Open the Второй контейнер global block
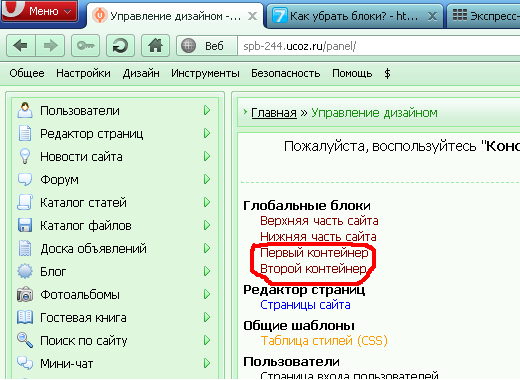Viewport: 520px width, 380px height. pos(313,269)
